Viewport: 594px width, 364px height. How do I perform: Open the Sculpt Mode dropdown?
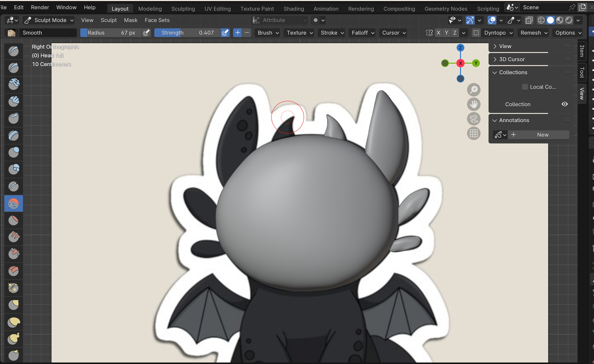(x=49, y=20)
